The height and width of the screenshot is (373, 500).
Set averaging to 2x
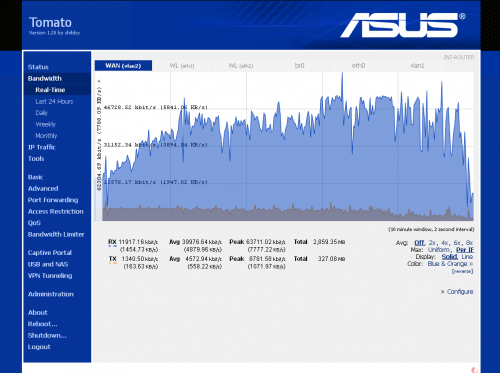tap(432, 243)
